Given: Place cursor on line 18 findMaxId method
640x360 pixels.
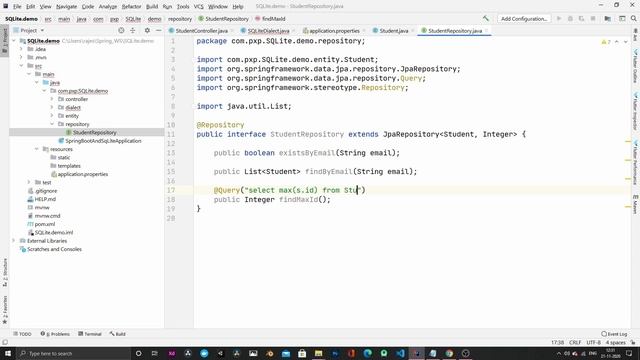Looking at the screenshot, I should pos(298,200).
